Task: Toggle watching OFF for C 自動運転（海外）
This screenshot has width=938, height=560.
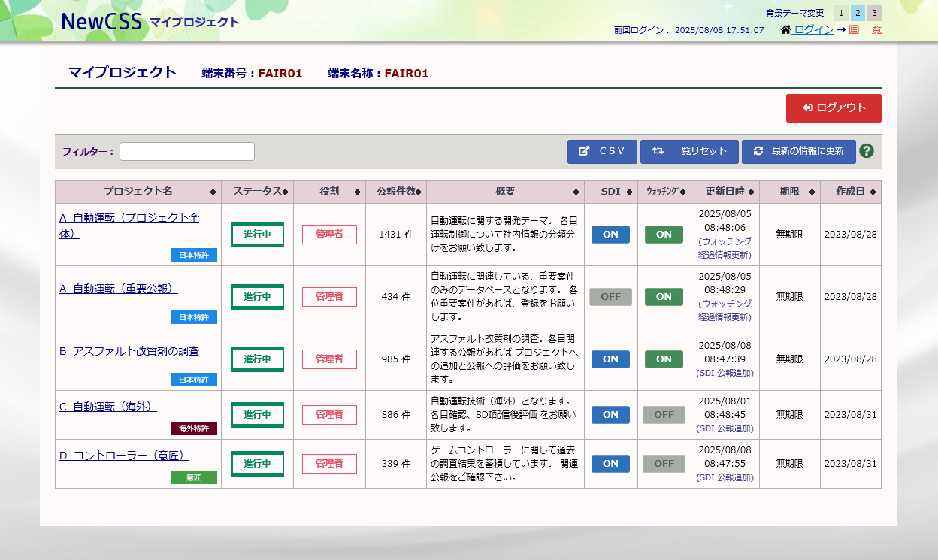Action: point(664,415)
